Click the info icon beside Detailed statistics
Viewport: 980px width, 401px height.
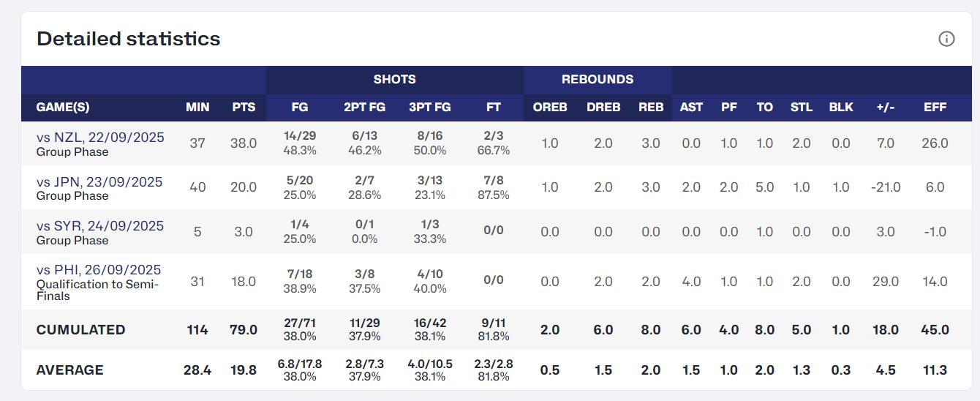946,39
